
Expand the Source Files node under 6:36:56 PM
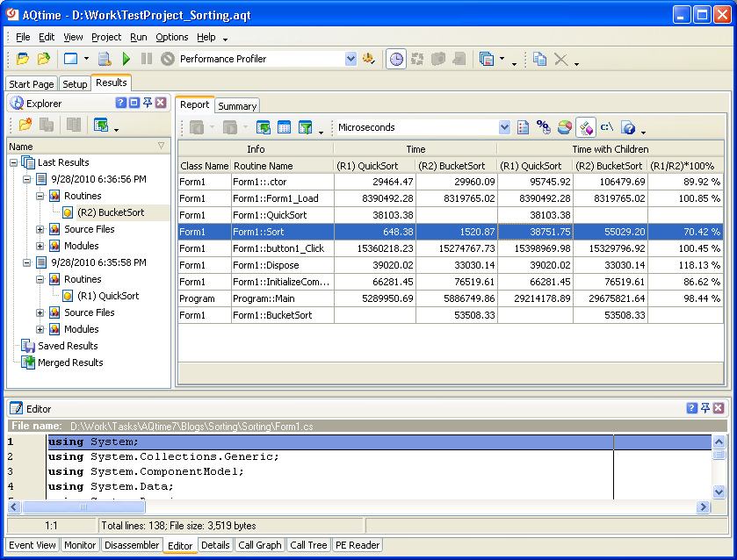[x=40, y=229]
